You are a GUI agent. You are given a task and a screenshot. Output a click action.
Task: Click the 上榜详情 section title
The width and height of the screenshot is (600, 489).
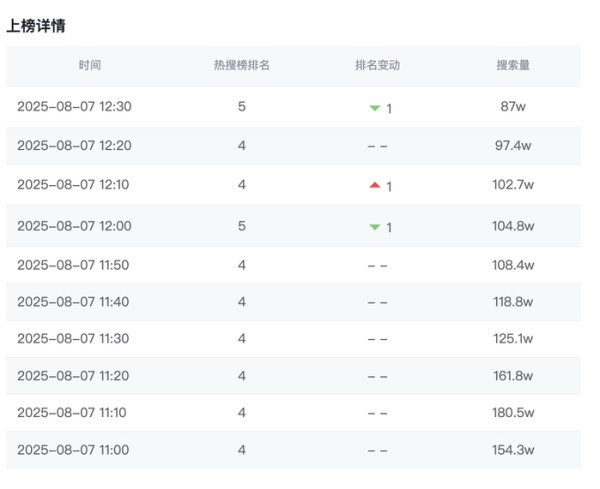(37, 26)
